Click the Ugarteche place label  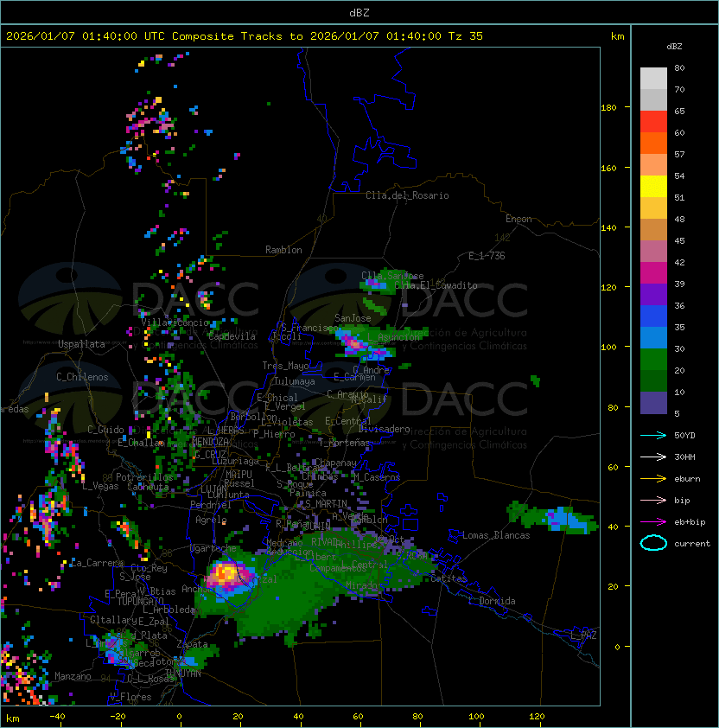click(213, 548)
